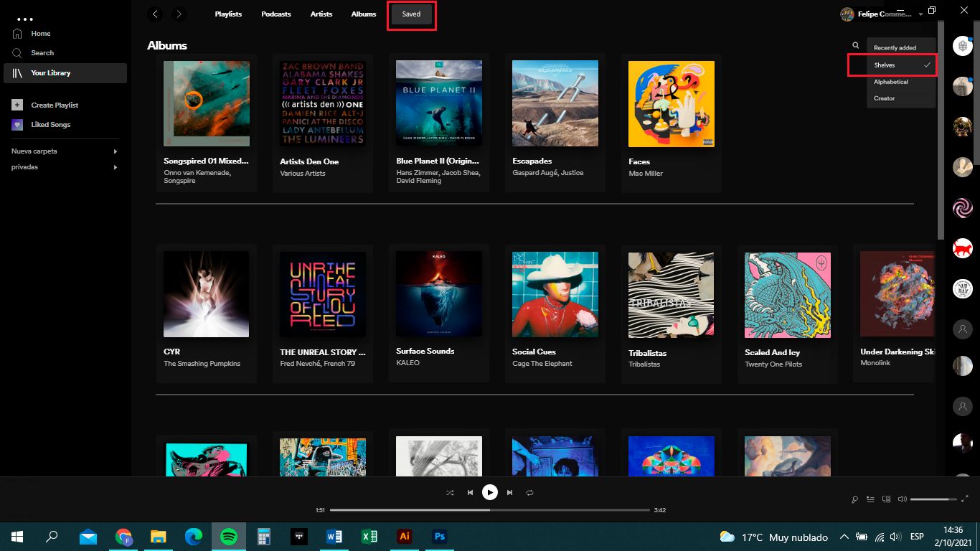Open the lyrics view from the playback bar
The image size is (980, 551).
tap(855, 499)
